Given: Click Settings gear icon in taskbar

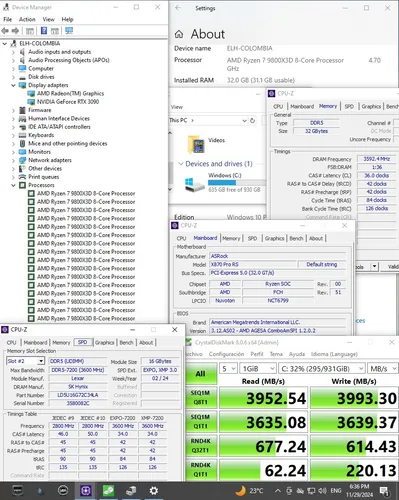Looking at the screenshot, I should coord(154,491).
